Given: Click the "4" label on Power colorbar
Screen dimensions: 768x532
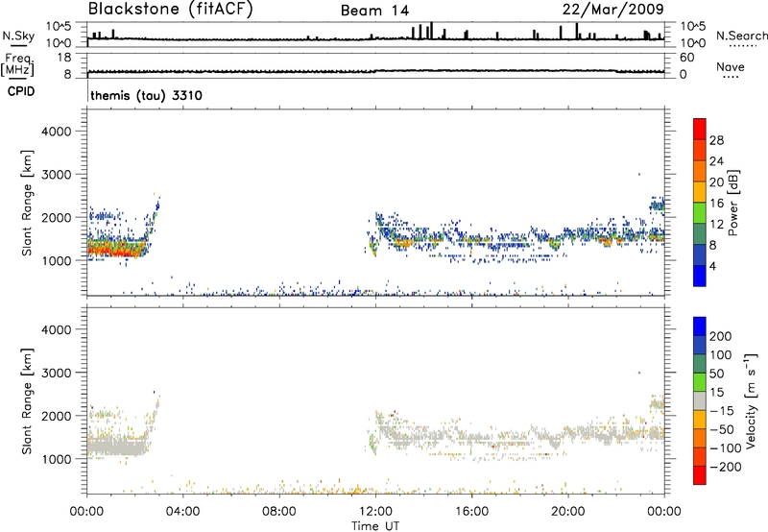Looking at the screenshot, I should tap(712, 266).
